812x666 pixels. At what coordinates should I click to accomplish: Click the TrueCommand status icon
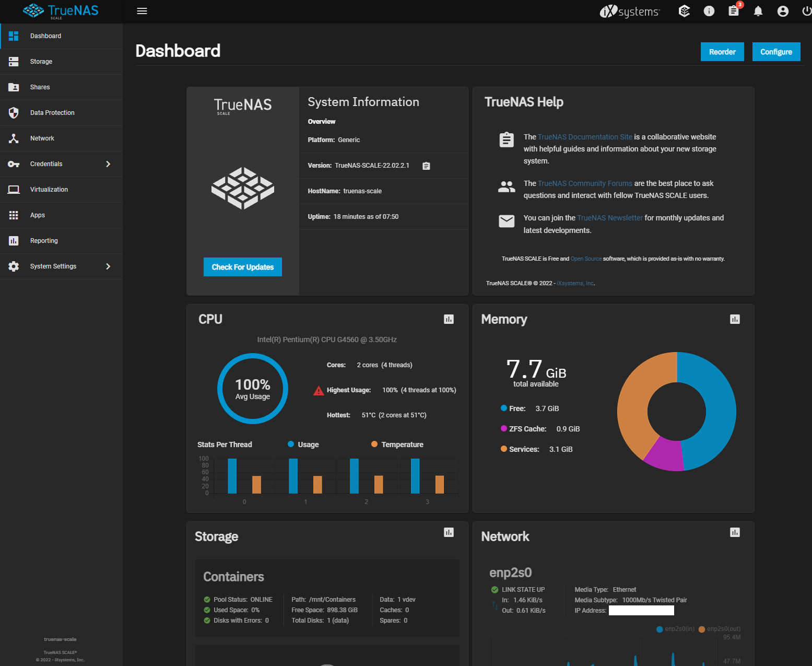pos(684,11)
